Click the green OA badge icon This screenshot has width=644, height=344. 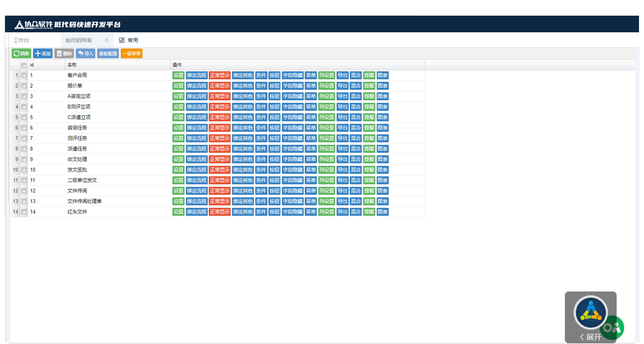[x=613, y=328]
